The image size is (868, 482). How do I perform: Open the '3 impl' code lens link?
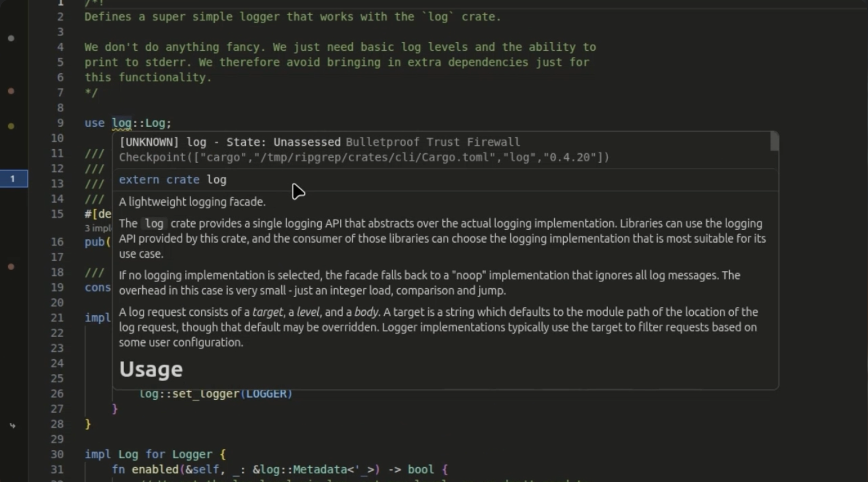98,228
